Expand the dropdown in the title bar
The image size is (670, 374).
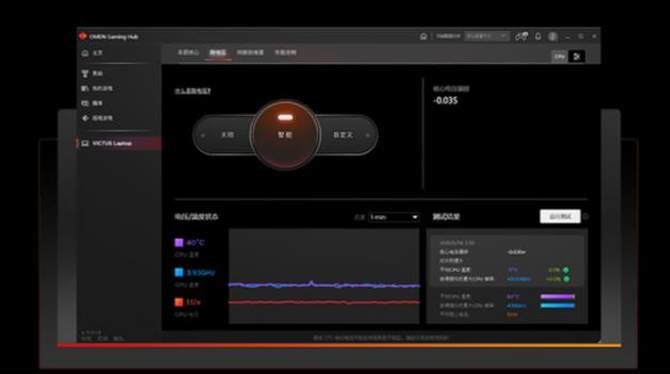(x=487, y=36)
